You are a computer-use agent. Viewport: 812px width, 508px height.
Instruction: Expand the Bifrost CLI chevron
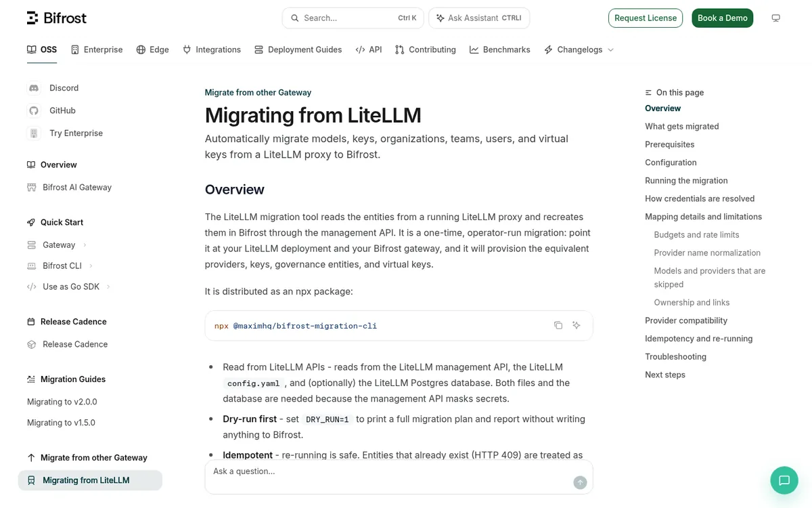tap(91, 266)
